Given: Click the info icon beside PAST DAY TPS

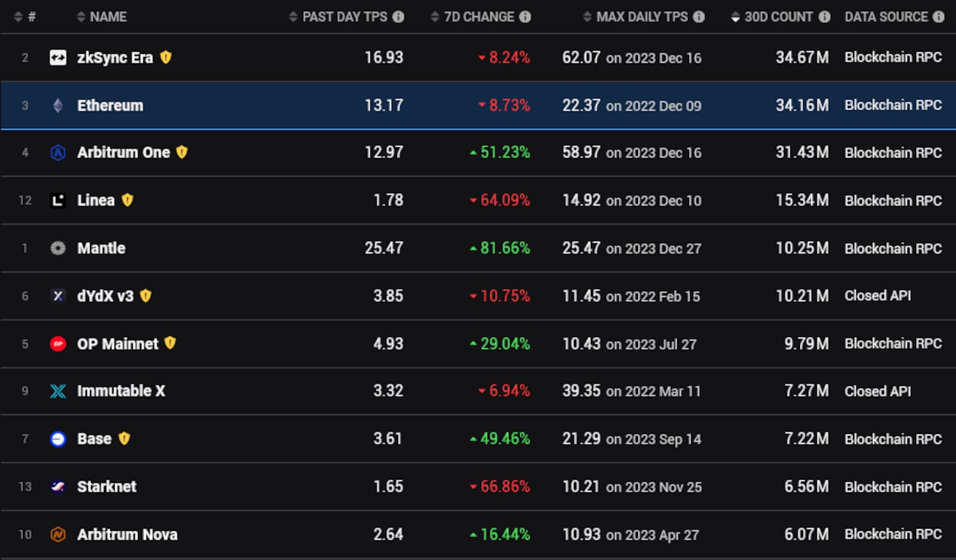Looking at the screenshot, I should pos(398,17).
